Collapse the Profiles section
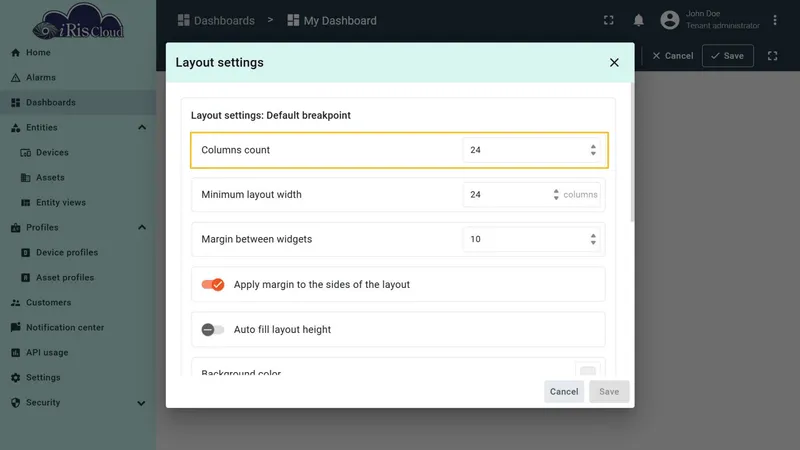 tap(142, 228)
